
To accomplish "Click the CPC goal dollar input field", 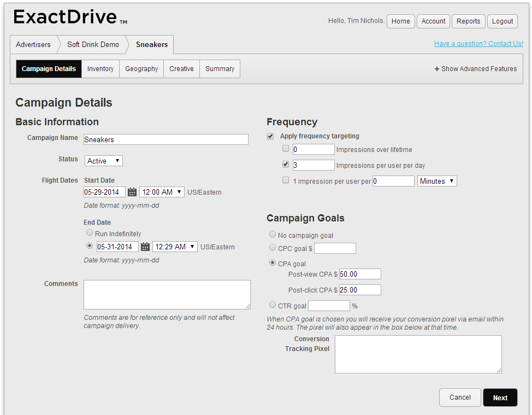I will point(335,248).
